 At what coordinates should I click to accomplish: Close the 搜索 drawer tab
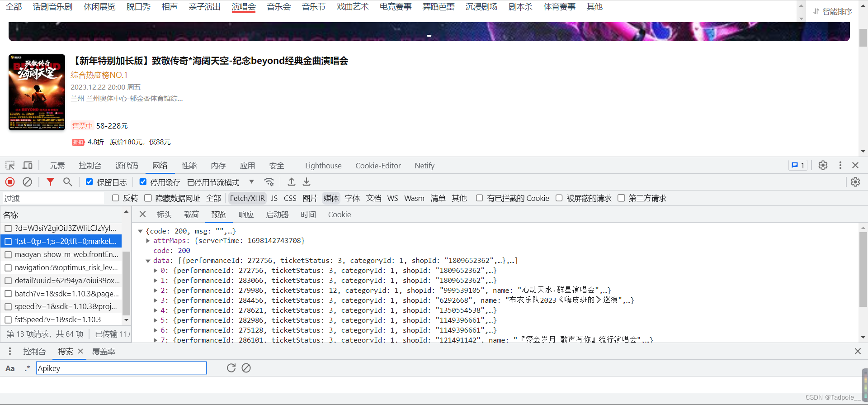click(80, 351)
